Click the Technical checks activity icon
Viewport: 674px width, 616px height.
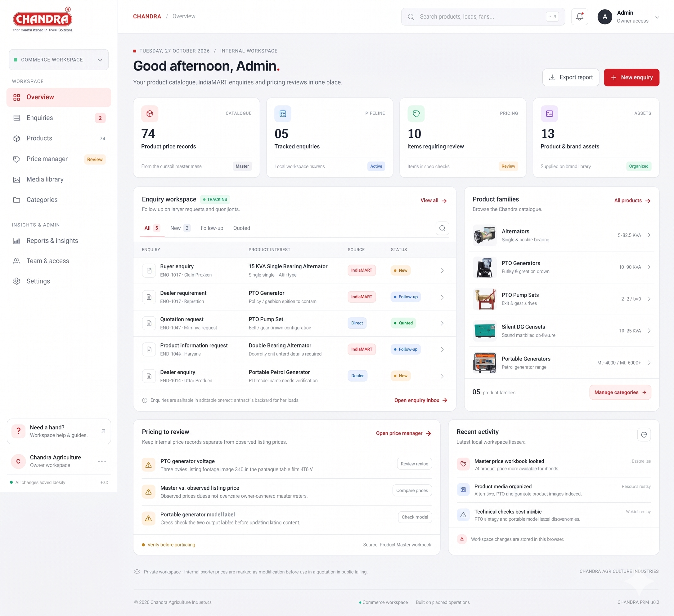463,515
